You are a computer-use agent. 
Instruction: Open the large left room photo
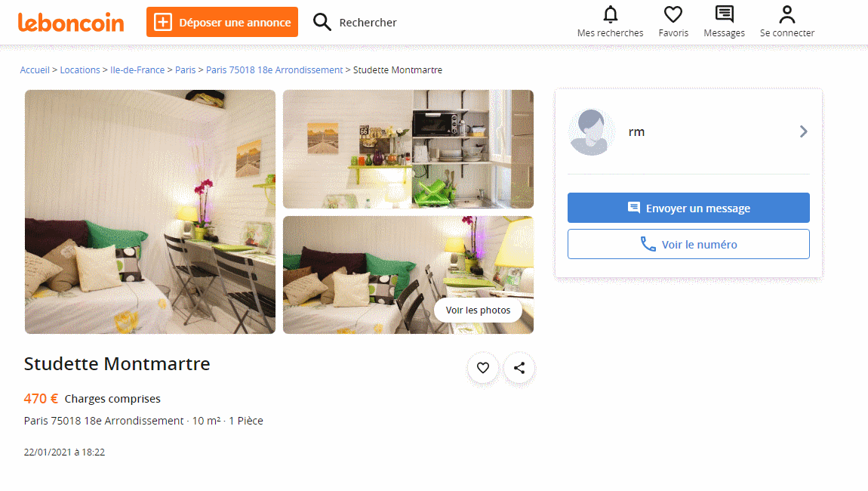pyautogui.click(x=150, y=212)
